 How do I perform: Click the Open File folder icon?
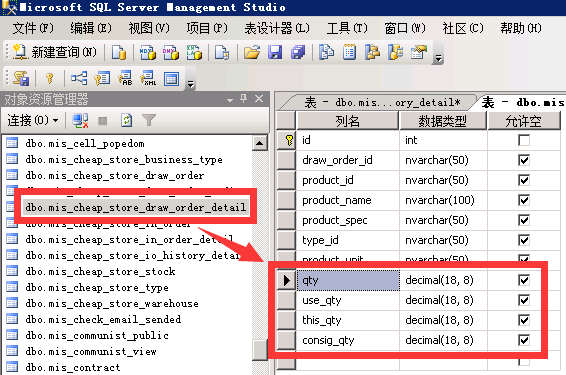[252, 53]
